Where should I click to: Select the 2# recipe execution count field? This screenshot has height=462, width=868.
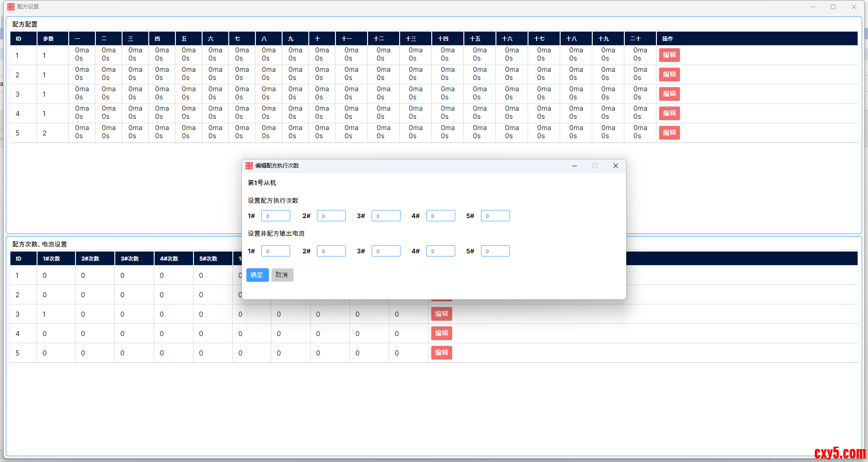tap(331, 216)
